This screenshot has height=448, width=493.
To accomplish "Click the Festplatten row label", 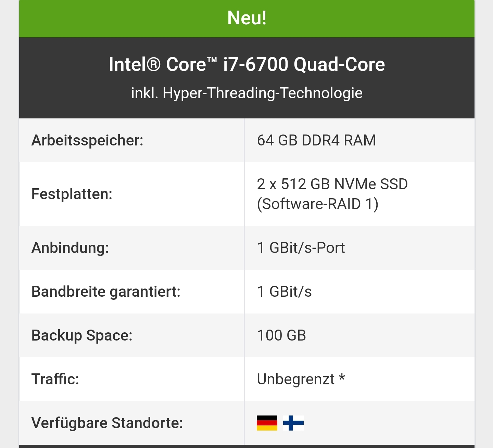I will [72, 194].
